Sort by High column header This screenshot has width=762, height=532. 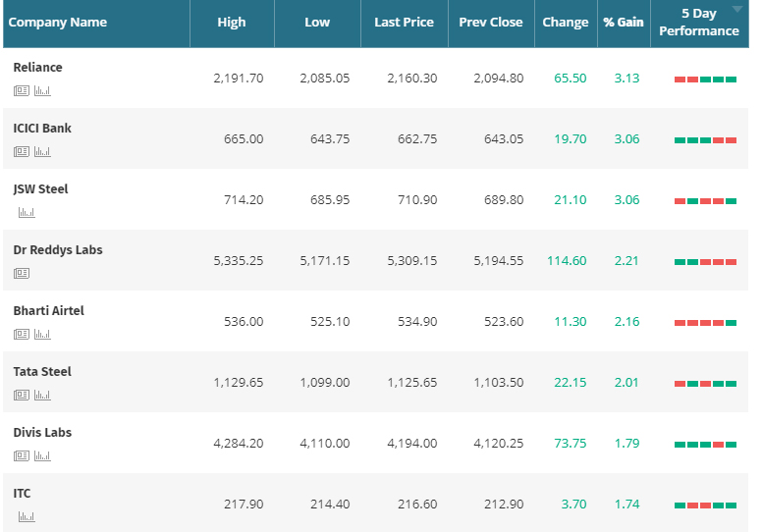(x=232, y=23)
